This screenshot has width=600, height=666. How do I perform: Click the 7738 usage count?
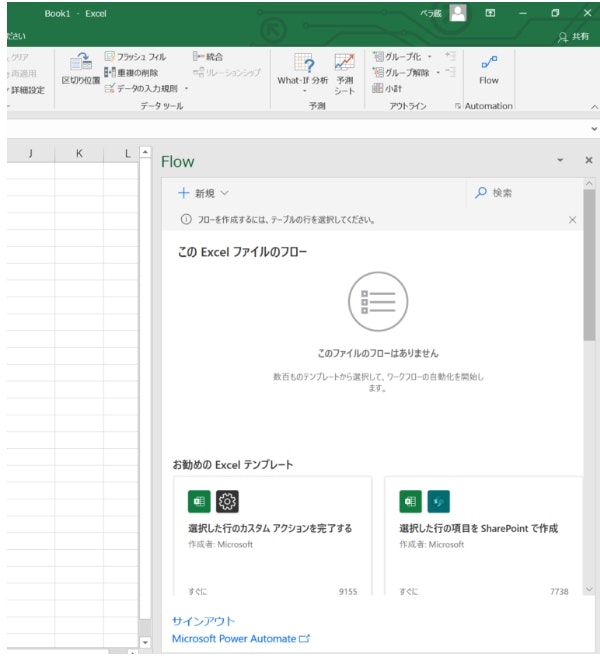click(x=559, y=591)
